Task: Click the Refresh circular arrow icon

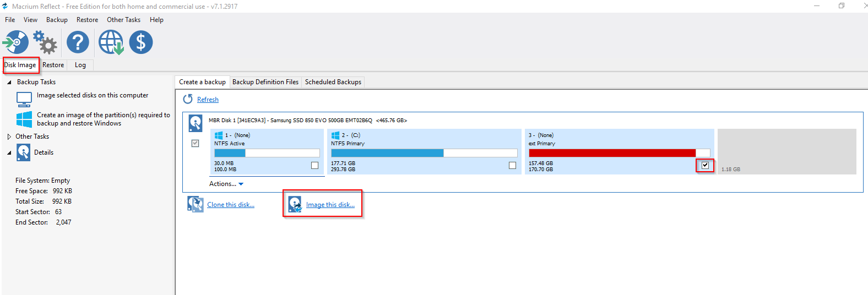Action: [188, 99]
